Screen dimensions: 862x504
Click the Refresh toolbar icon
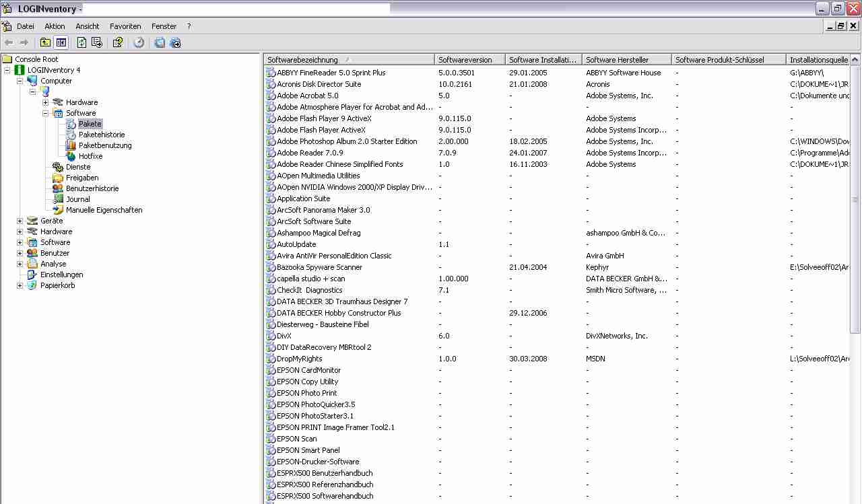81,43
